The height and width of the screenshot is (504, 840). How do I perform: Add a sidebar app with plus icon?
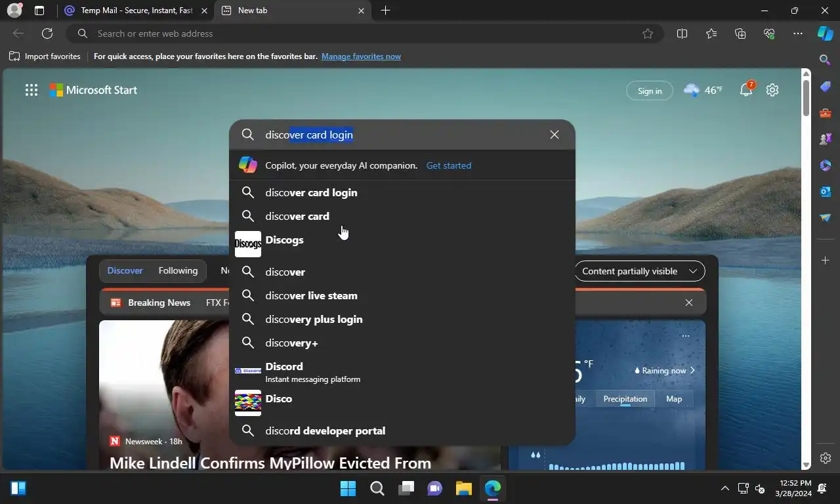(x=826, y=261)
